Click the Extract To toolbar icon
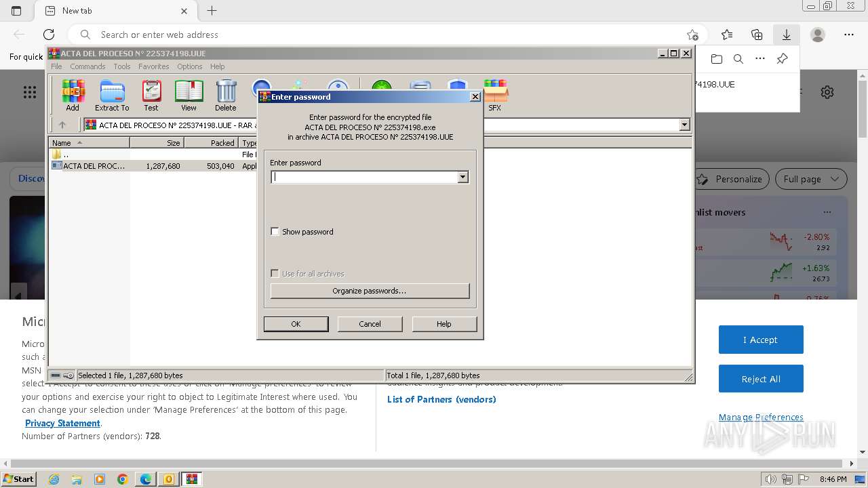Screen dimensions: 868x488 pyautogui.click(x=112, y=95)
